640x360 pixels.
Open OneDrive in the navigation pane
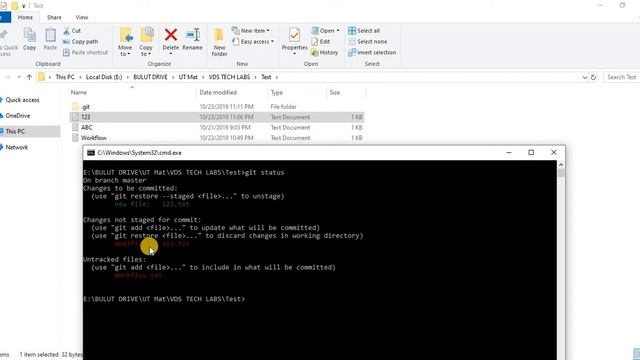18,116
